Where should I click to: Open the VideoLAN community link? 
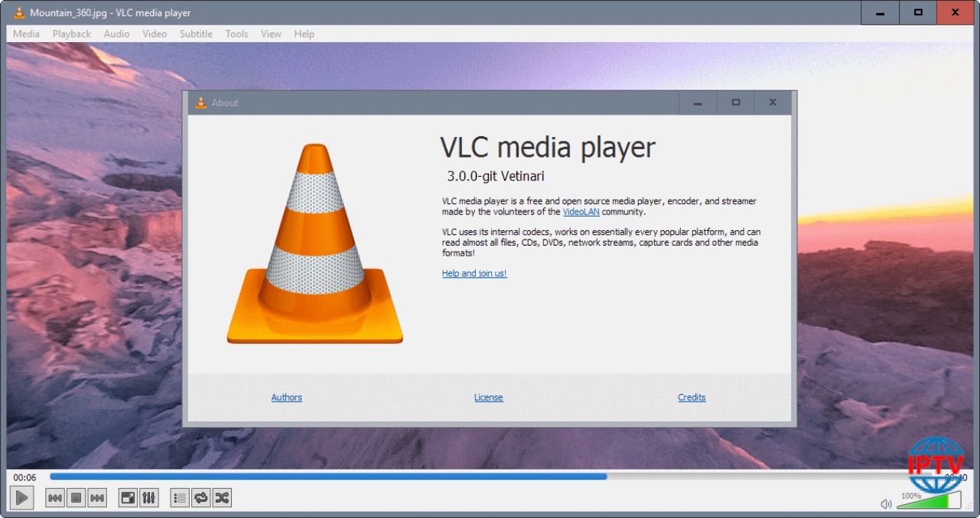581,212
